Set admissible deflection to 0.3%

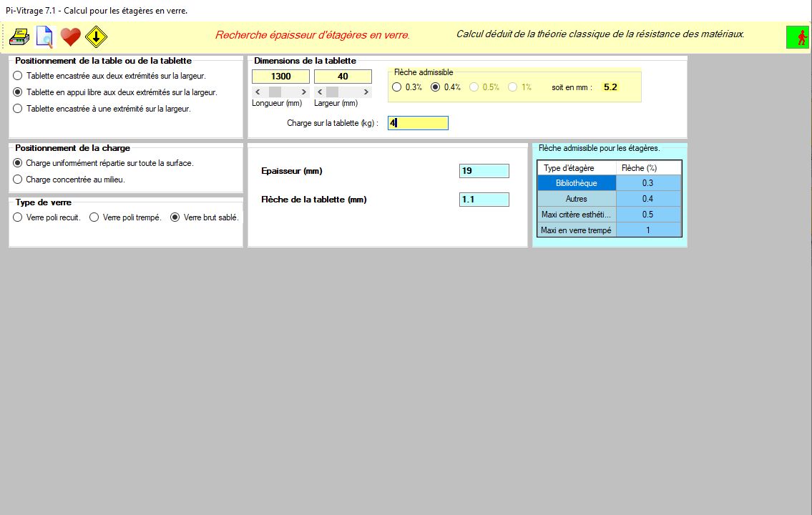click(397, 87)
